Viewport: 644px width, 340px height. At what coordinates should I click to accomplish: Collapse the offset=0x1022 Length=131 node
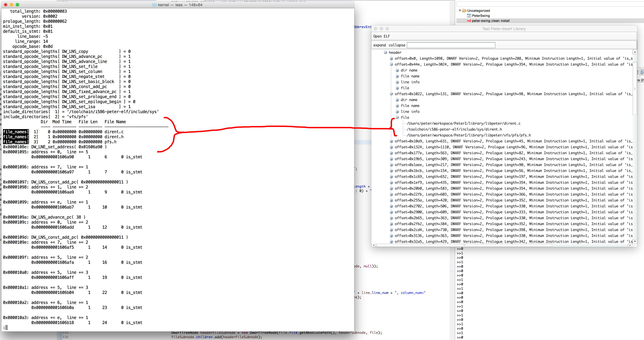(x=391, y=94)
